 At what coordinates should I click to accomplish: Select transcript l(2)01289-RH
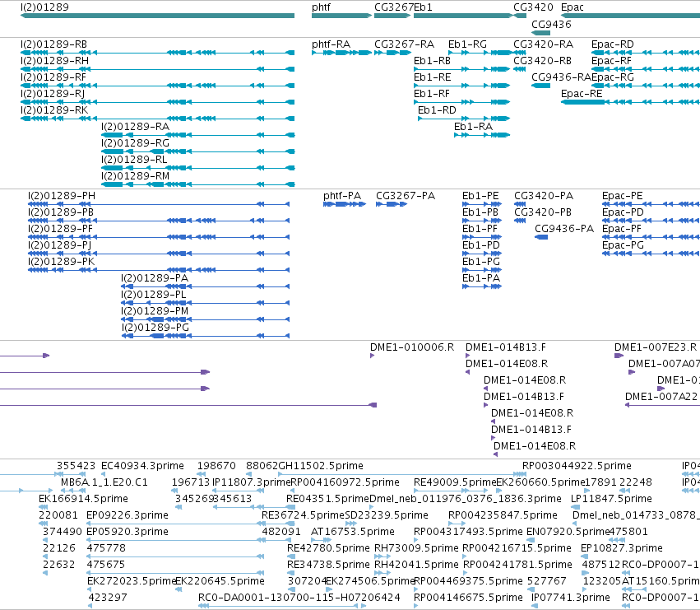pyautogui.click(x=54, y=61)
